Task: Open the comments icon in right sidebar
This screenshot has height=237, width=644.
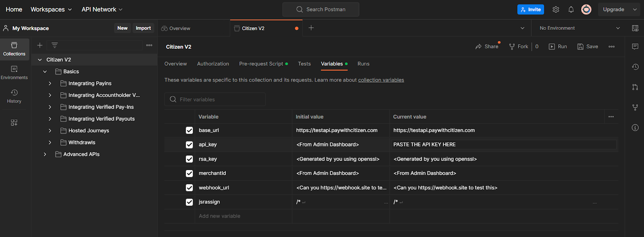Action: pyautogui.click(x=635, y=47)
